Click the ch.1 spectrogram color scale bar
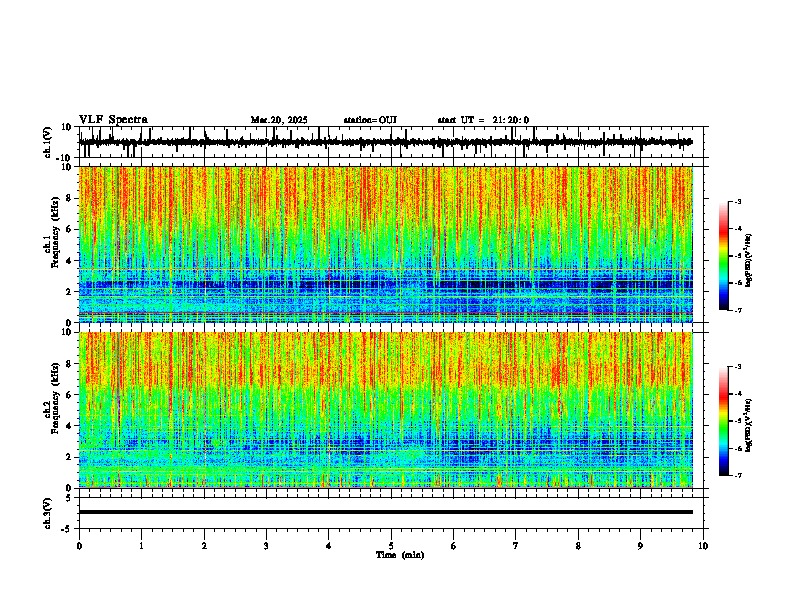The width and height of the screenshot is (792, 612). coord(724,256)
